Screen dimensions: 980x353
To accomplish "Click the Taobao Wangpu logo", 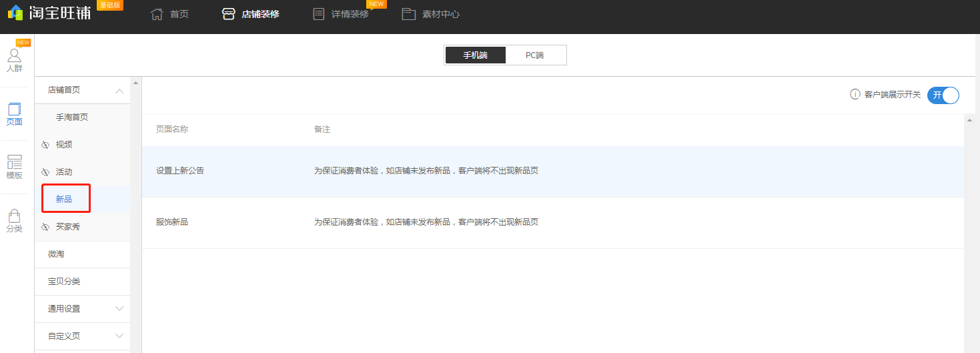I will pyautogui.click(x=49, y=13).
